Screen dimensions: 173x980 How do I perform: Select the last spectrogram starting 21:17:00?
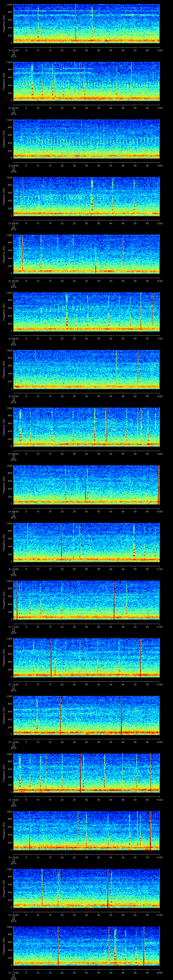pos(86,946)
